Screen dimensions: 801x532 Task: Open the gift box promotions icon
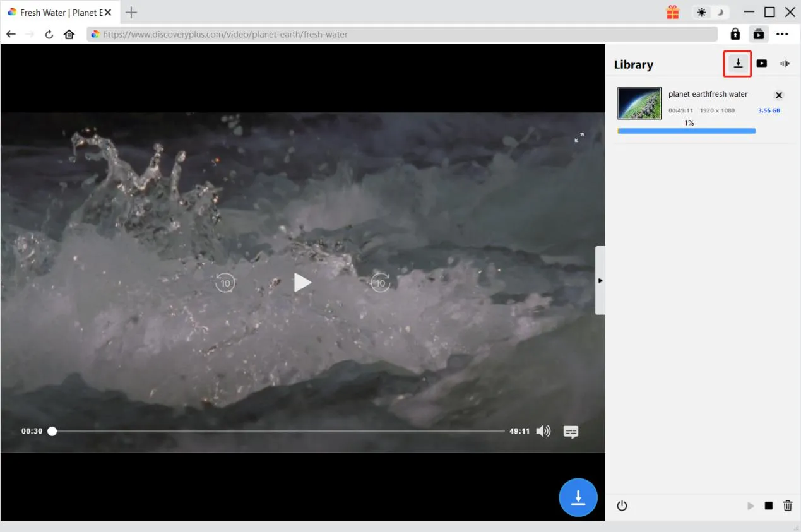pyautogui.click(x=672, y=12)
